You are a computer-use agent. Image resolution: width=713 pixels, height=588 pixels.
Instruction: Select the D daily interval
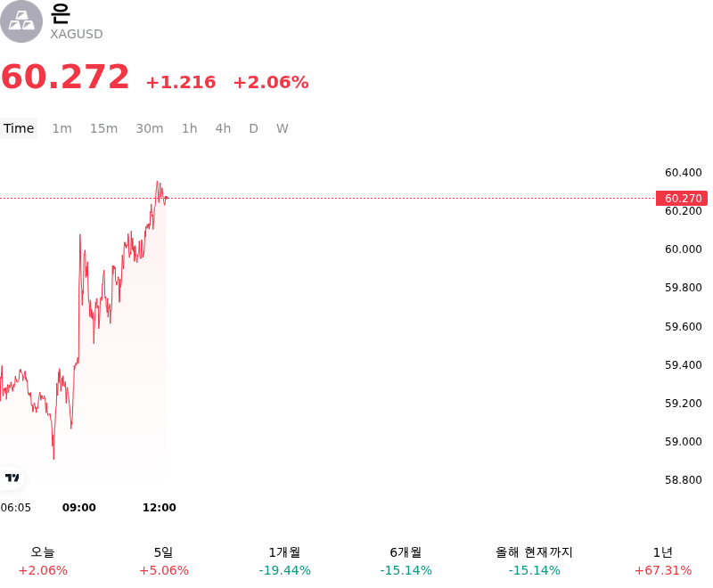[253, 128]
